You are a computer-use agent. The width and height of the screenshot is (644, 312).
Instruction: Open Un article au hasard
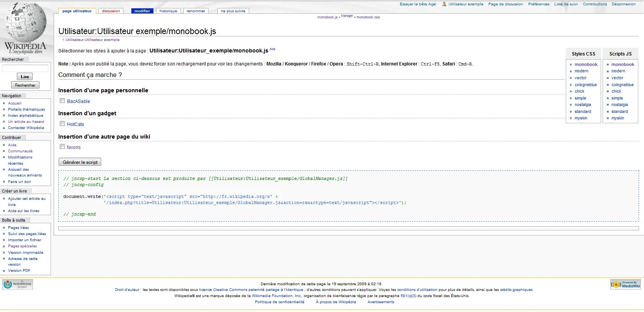(26, 122)
